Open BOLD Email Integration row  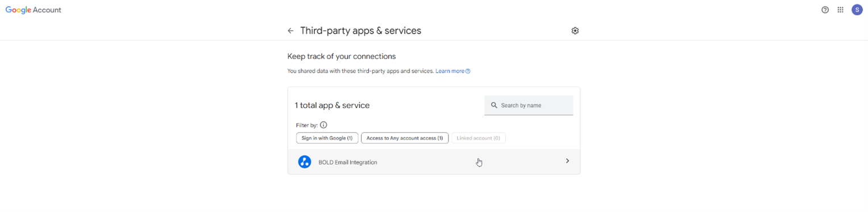[x=434, y=162]
